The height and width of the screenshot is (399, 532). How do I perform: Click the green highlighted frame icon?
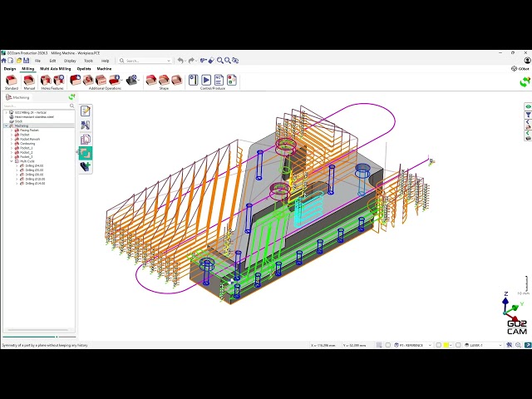pyautogui.click(x=85, y=153)
